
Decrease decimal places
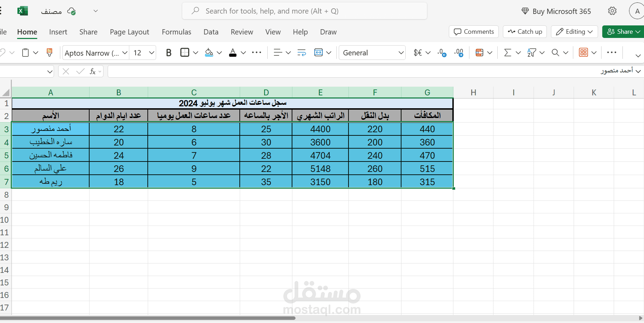click(442, 53)
